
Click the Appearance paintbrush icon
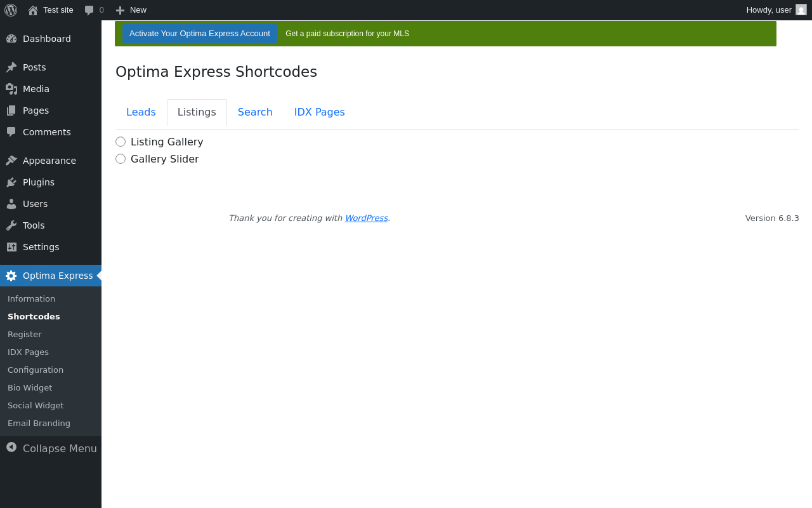click(x=11, y=161)
